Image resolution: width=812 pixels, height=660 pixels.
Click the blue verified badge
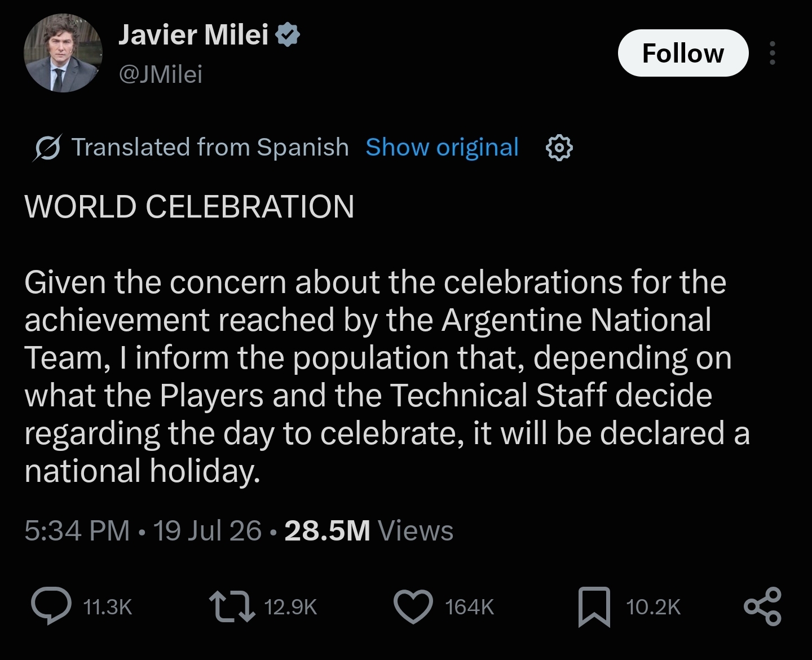(x=288, y=35)
